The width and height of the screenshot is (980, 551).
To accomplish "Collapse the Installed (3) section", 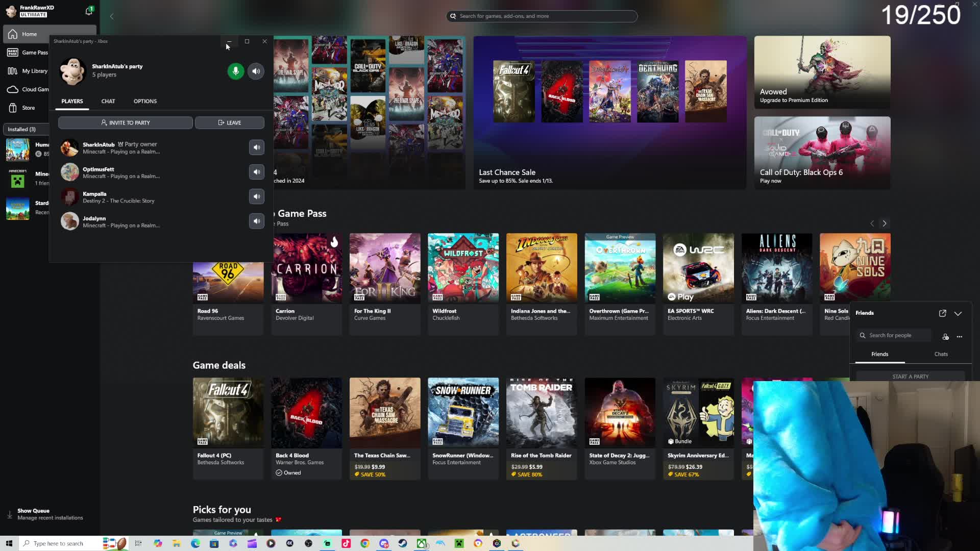I will [x=26, y=129].
